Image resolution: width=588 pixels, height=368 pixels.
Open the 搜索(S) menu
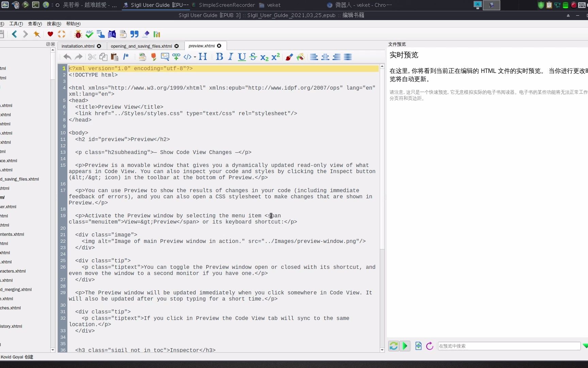pyautogui.click(x=54, y=24)
